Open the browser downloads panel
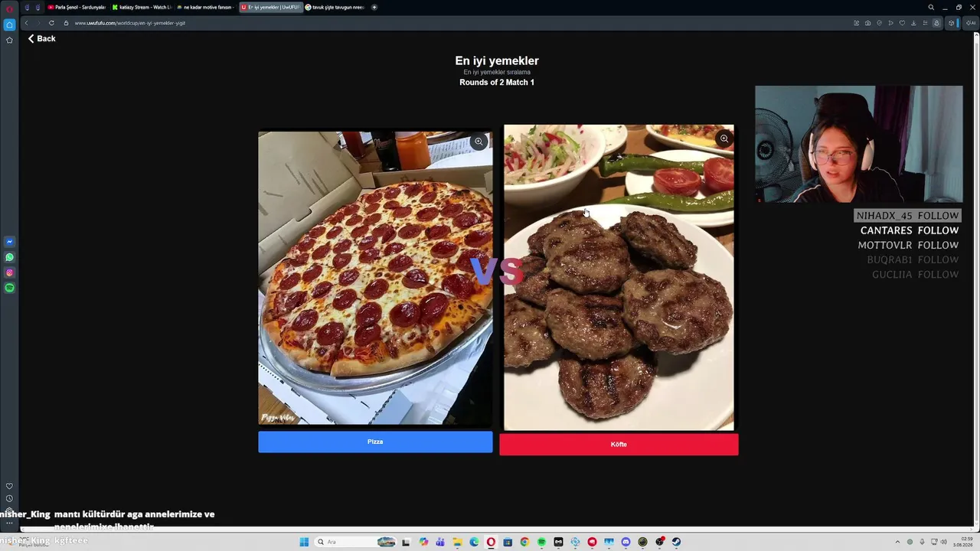980x551 pixels. 913,23
